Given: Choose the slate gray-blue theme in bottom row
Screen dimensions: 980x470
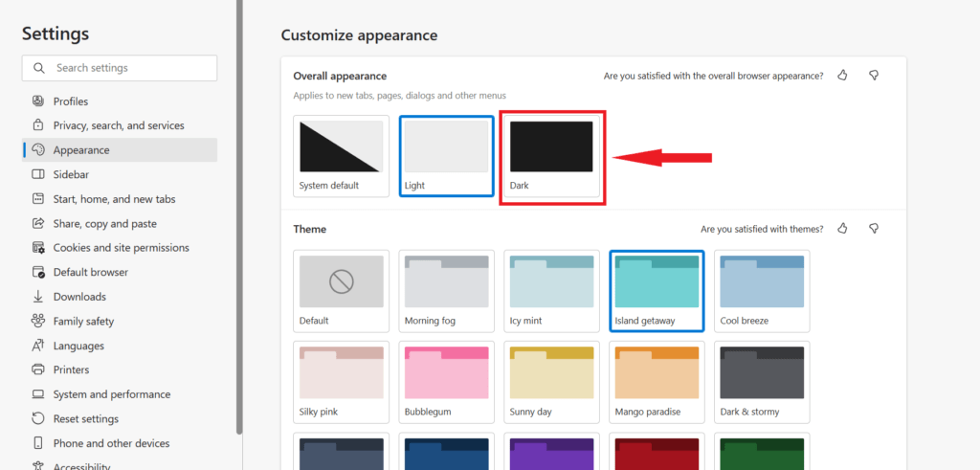Looking at the screenshot, I should pyautogui.click(x=342, y=451).
